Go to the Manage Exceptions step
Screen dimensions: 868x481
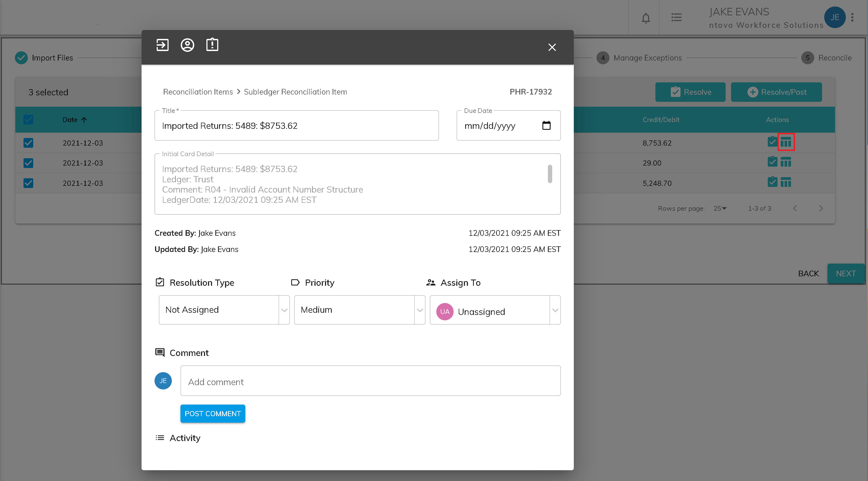pos(647,58)
